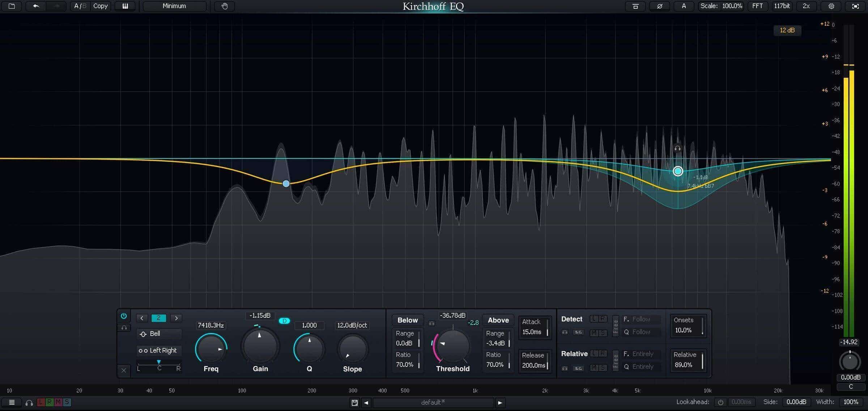
Task: Open the Minimum phase mode dropdown
Action: pyautogui.click(x=174, y=6)
